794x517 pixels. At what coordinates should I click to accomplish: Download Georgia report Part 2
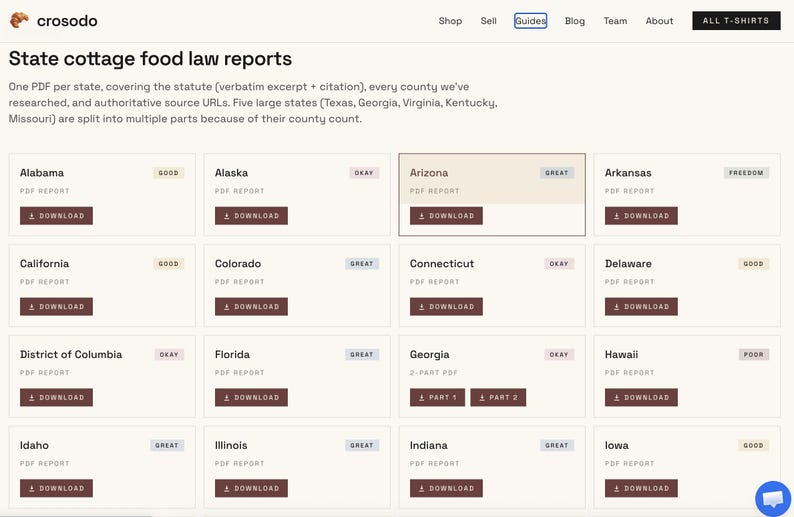(x=498, y=397)
